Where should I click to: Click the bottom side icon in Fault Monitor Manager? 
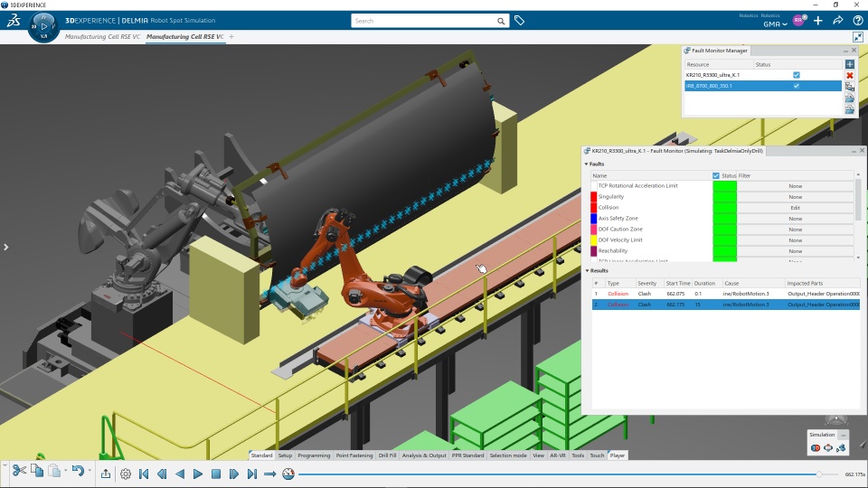pyautogui.click(x=850, y=109)
